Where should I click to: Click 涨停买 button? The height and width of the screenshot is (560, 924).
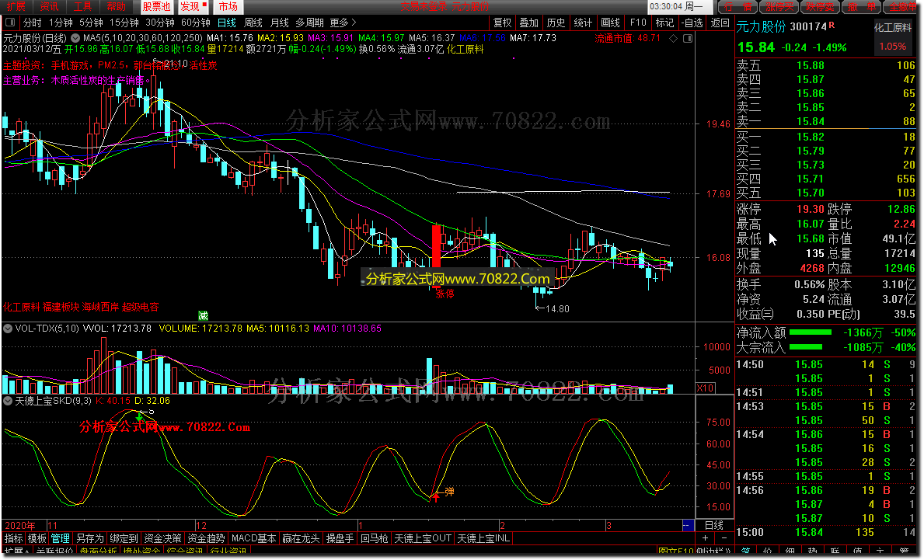[x=779, y=6]
